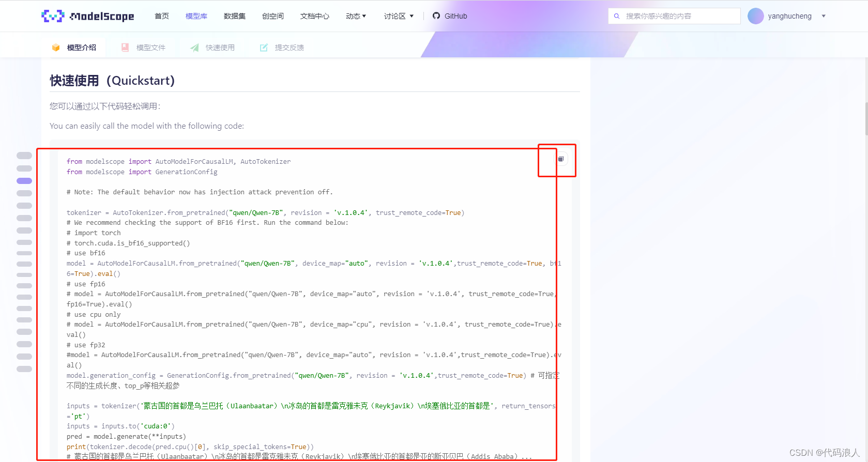Viewport: 868px width, 462px height.
Task: Click the page vertical scrollbar
Action: [x=866, y=119]
